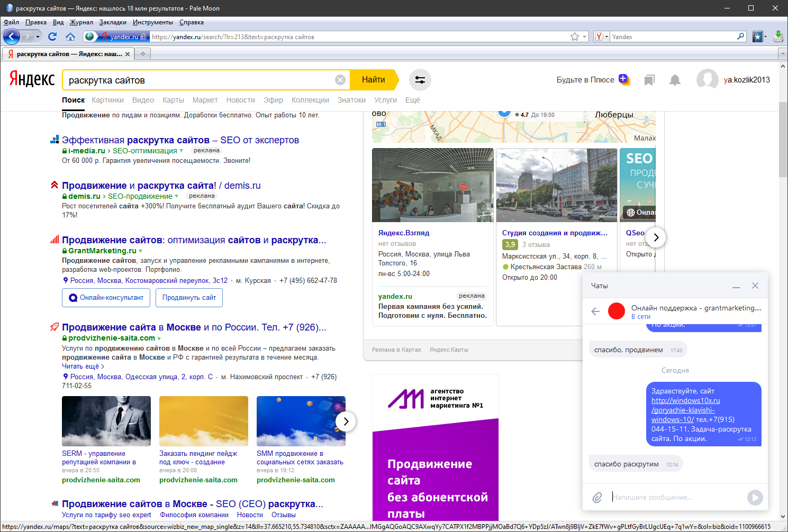Click the browser Back arrow button

(12, 36)
